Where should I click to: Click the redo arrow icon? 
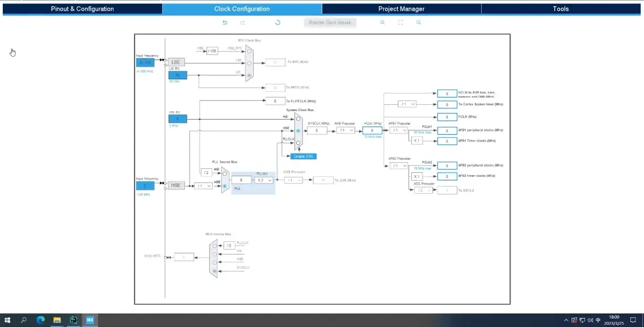click(243, 22)
